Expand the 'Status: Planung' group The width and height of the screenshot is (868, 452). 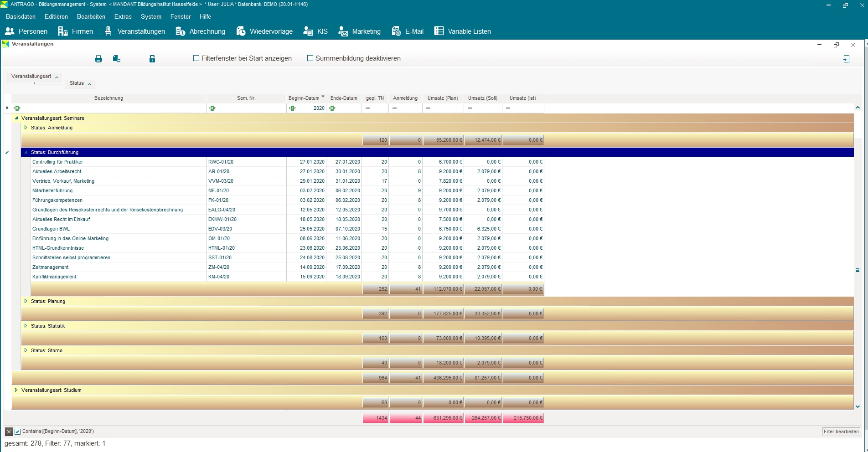[x=26, y=301]
